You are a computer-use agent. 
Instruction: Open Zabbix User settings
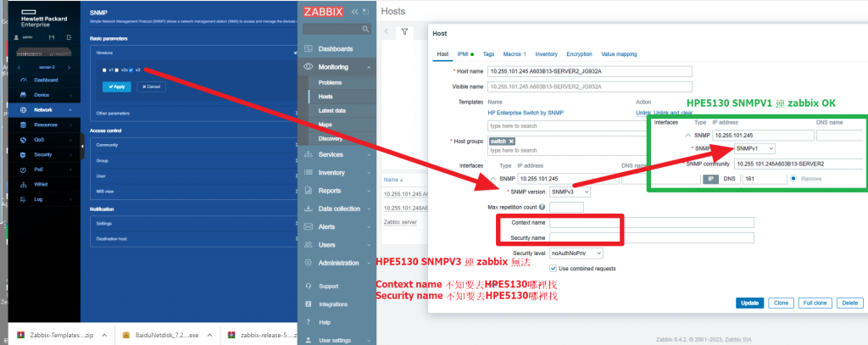click(x=335, y=340)
